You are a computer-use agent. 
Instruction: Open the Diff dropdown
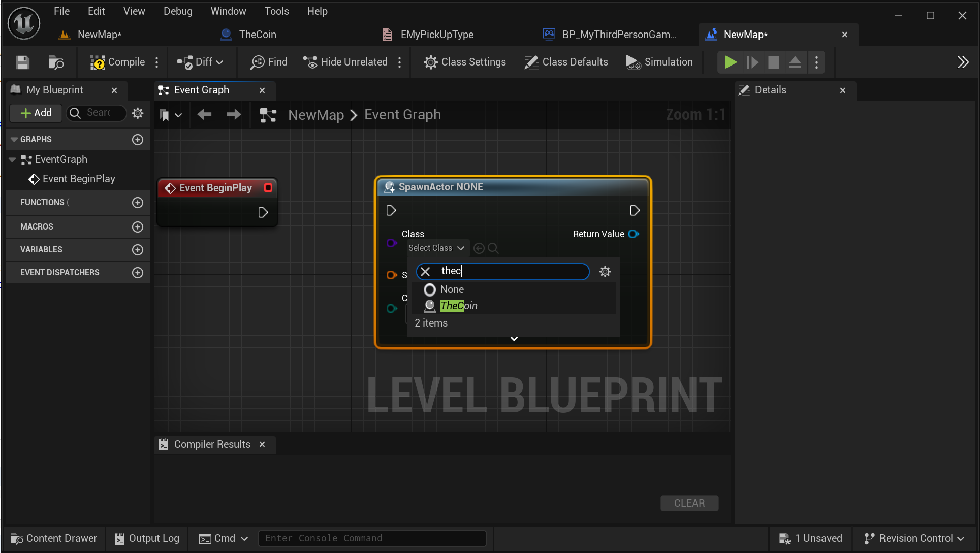200,62
